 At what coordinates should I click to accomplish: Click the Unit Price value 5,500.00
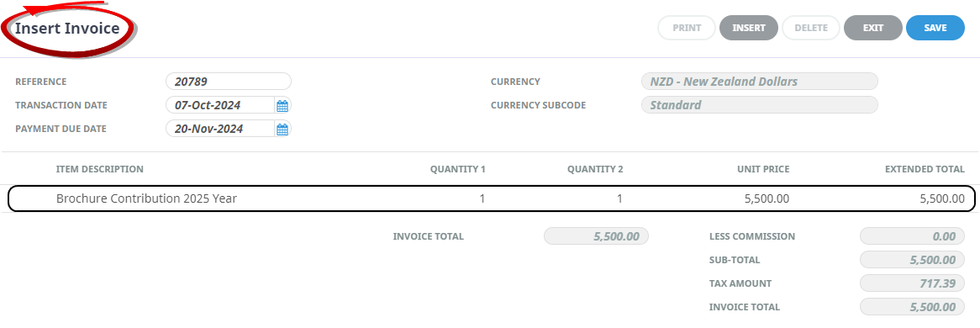click(767, 199)
